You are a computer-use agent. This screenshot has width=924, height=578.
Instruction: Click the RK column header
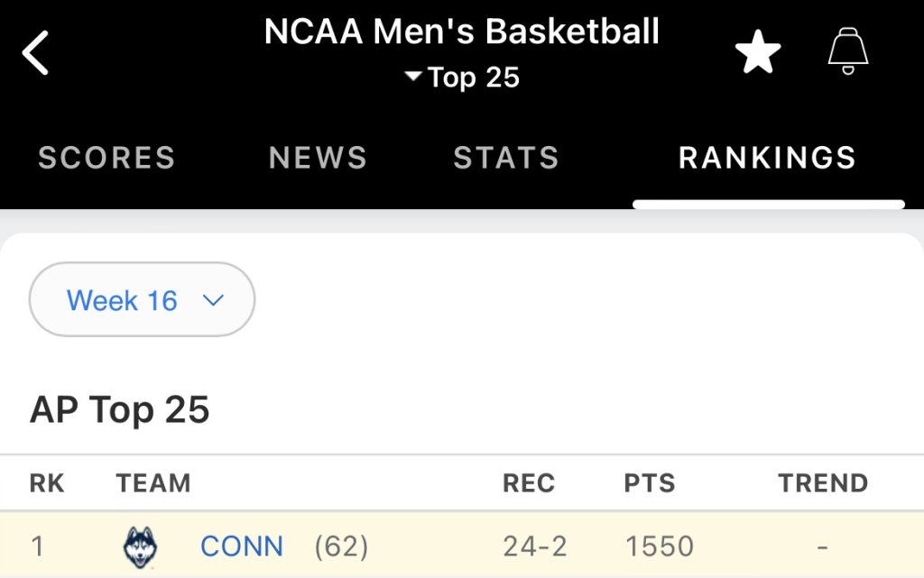[x=47, y=483]
